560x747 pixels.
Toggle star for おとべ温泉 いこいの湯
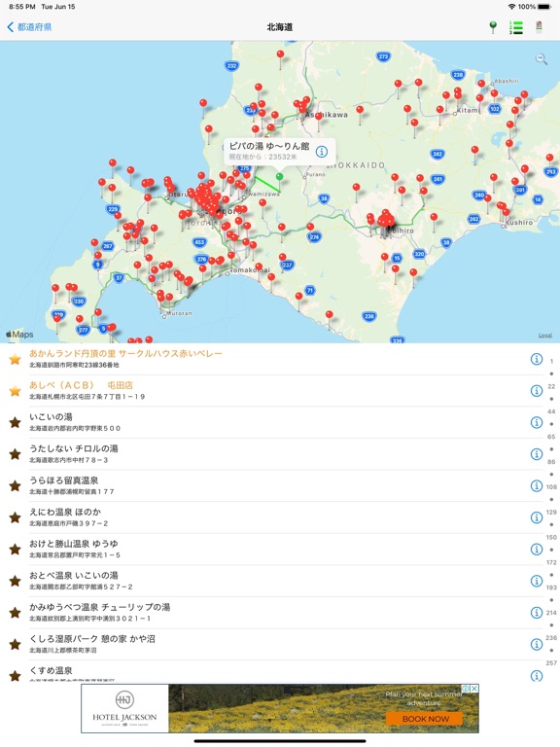[x=16, y=581]
